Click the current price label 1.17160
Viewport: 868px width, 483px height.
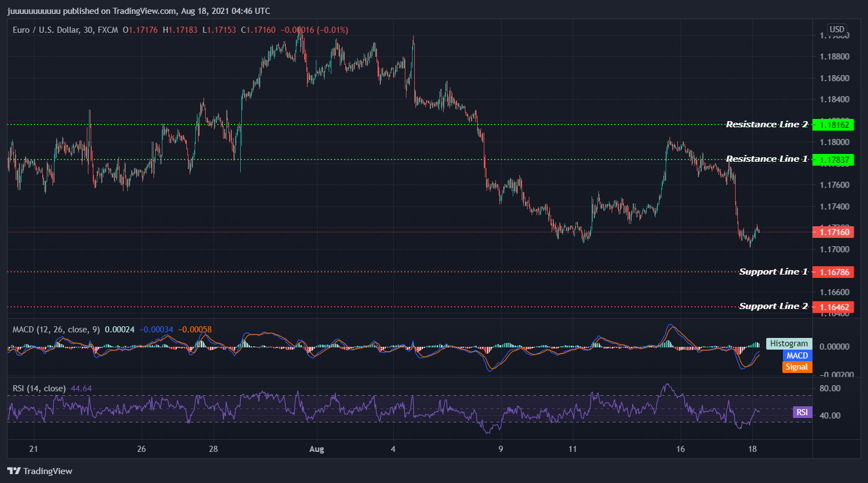(x=834, y=232)
